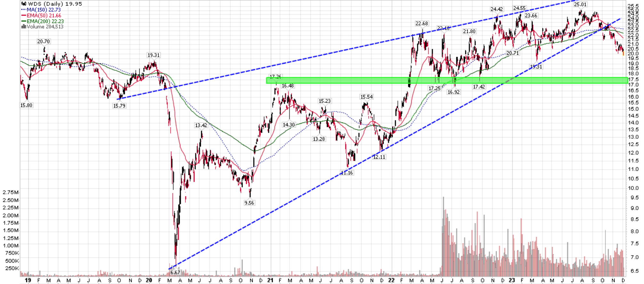Viewport: 644px width, 284px height.
Task: Click the 7.5 price axis label
Action: [x=635, y=244]
